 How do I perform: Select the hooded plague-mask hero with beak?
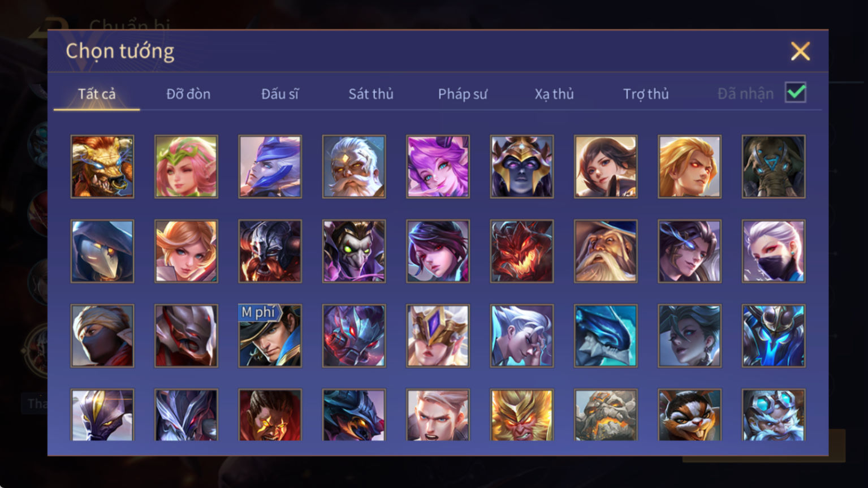coord(102,251)
